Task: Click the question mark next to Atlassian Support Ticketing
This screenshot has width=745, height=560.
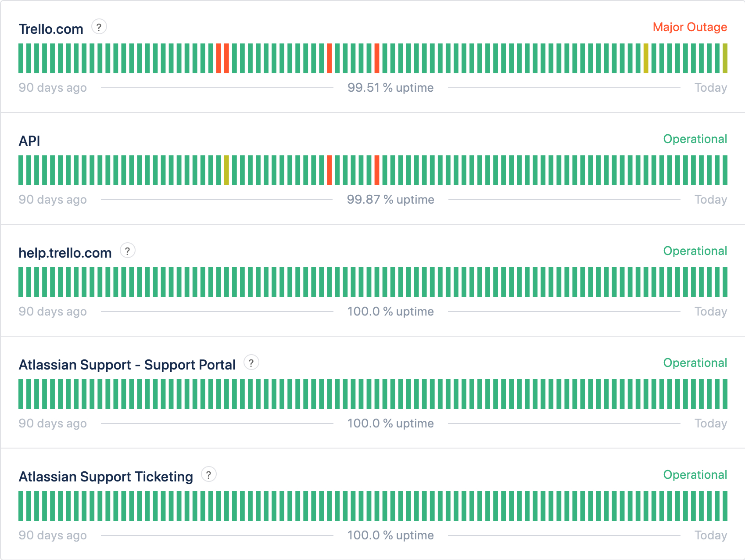Action: click(x=209, y=475)
